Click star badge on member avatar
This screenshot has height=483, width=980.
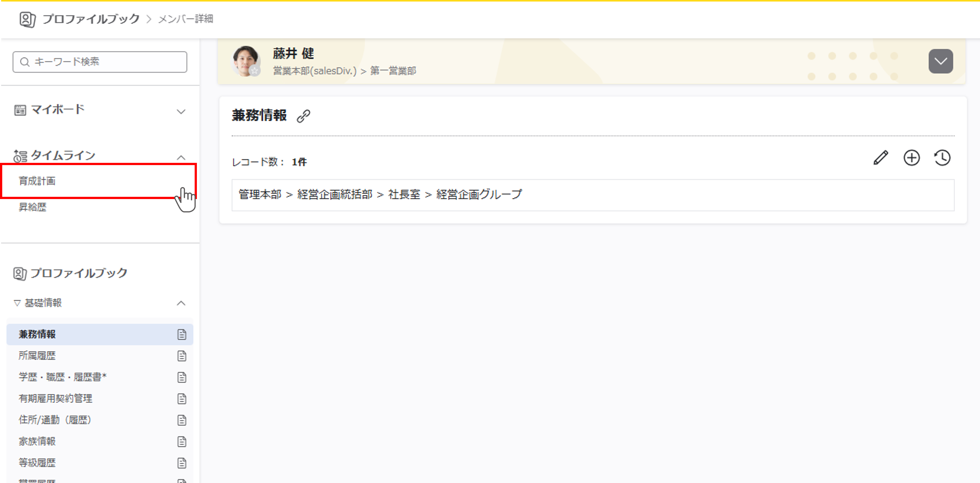pos(255,71)
